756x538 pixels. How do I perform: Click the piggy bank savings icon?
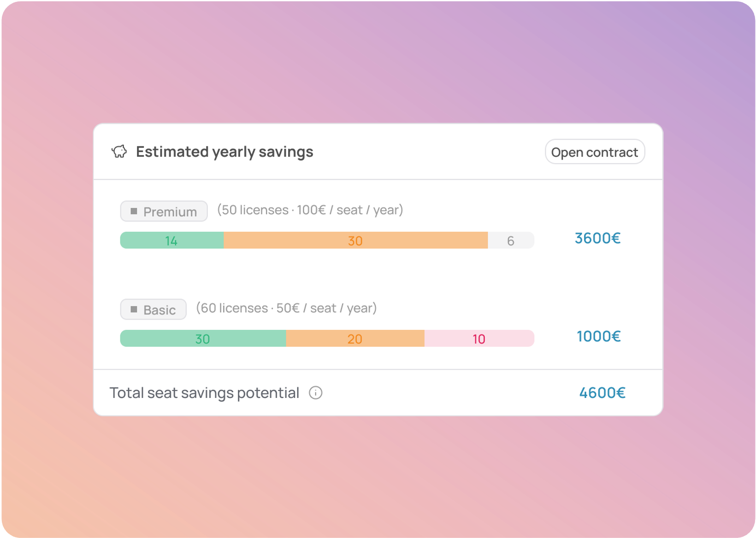click(119, 152)
